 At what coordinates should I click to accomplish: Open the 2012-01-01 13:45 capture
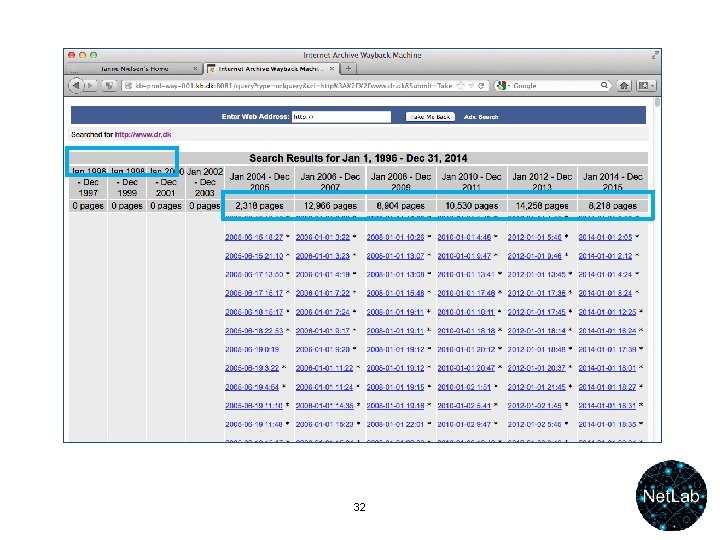pyautogui.click(x=536, y=274)
